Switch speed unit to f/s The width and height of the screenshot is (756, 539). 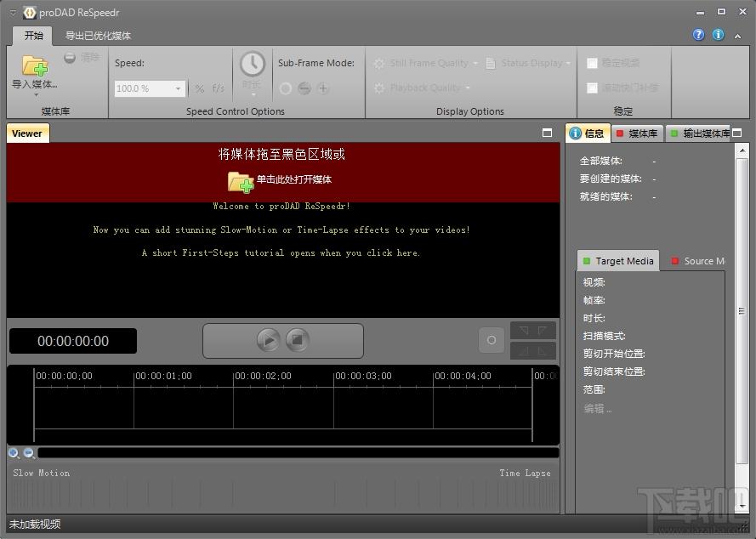[x=219, y=88]
